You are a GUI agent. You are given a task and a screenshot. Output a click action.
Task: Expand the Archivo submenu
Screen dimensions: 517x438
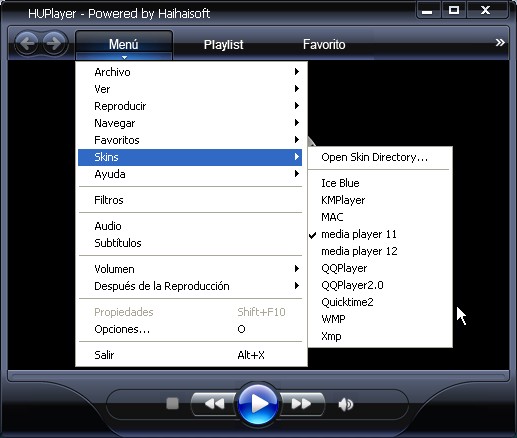point(190,72)
